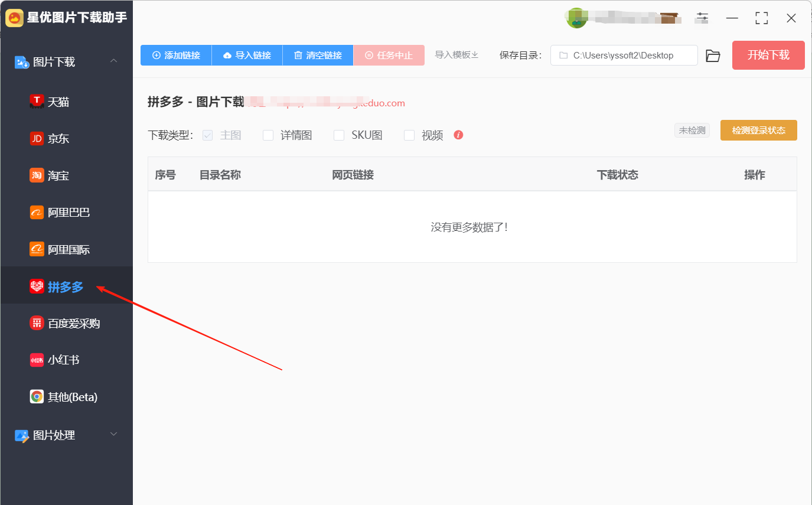The width and height of the screenshot is (812, 505).
Task: Click the 拼多多 heart icon
Action: 37,286
